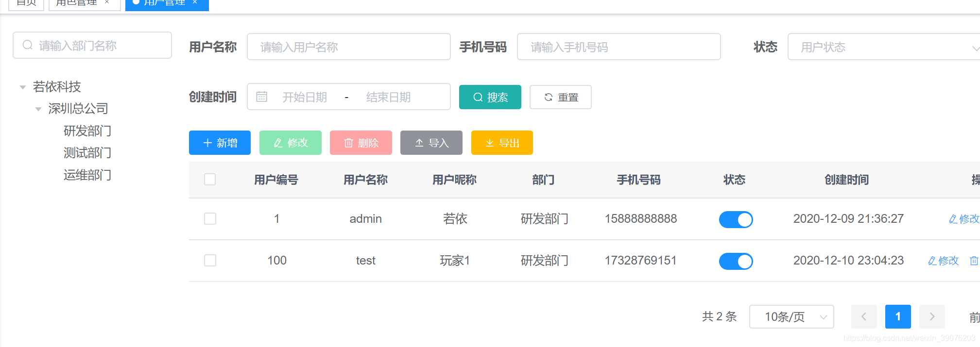Click the 新增 (add) button

[x=220, y=143]
